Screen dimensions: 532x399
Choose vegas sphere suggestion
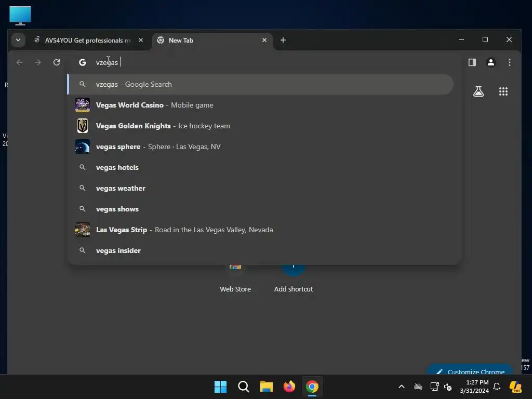[261, 147]
